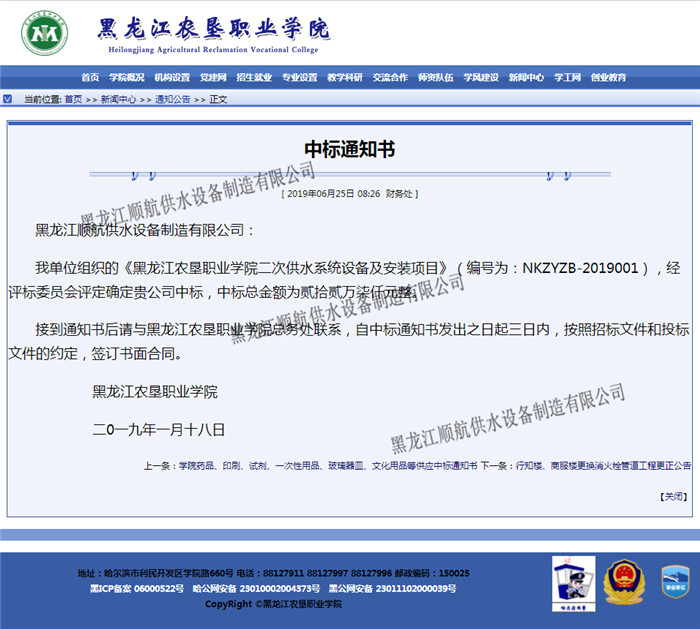
Task: Click the breadcrumb arrow icon before 当前位置
Action: [x=8, y=99]
